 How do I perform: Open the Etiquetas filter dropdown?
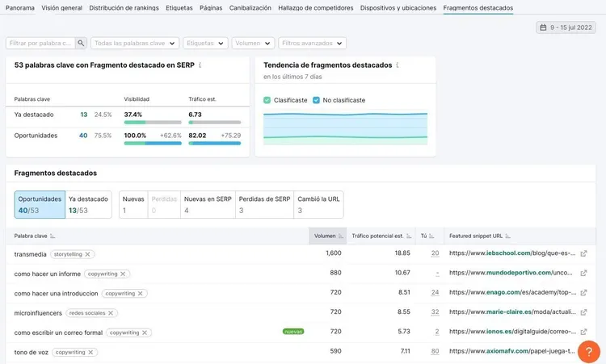(x=205, y=44)
